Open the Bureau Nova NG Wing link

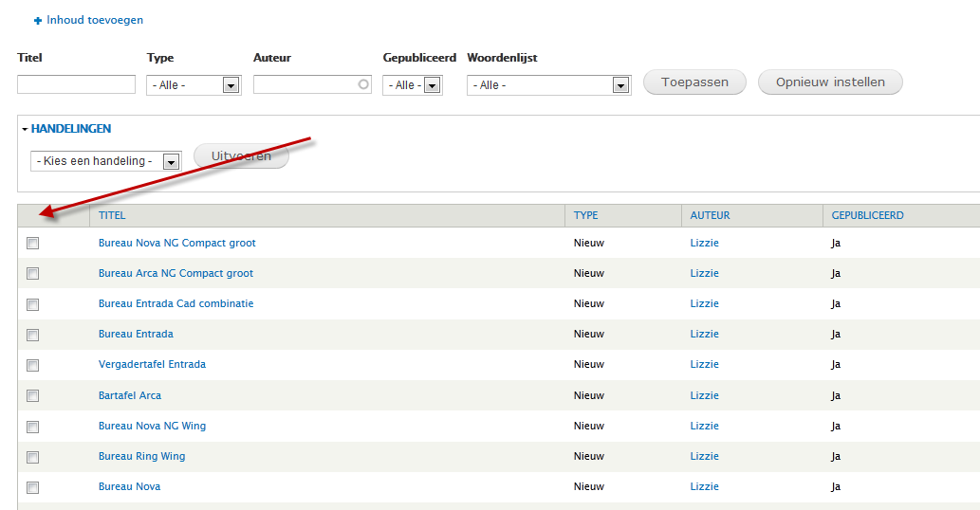[152, 426]
